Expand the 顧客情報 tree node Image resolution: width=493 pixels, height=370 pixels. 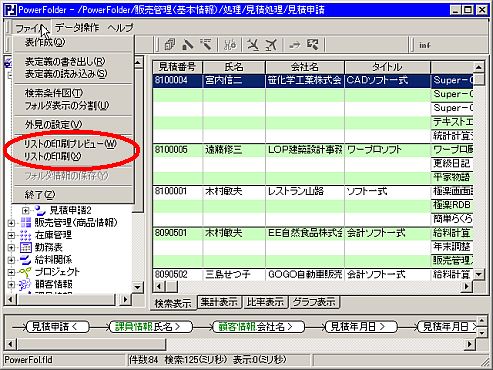pos(11,285)
